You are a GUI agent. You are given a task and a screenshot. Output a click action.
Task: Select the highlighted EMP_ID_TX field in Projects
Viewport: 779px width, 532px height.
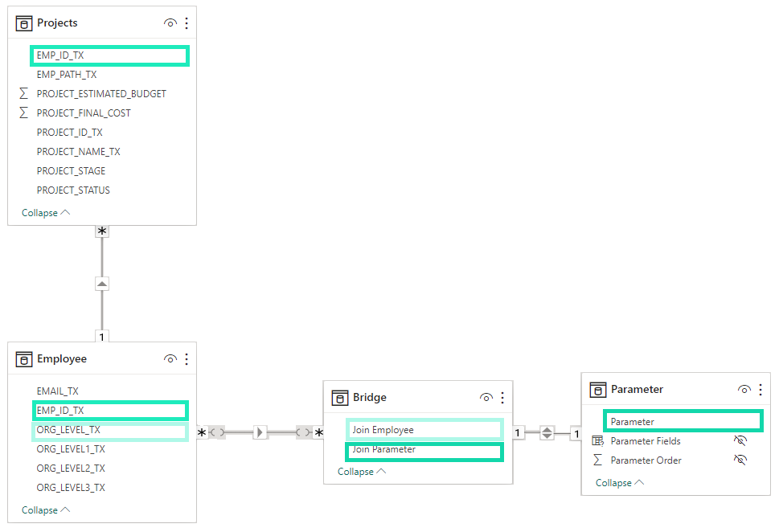[109, 55]
